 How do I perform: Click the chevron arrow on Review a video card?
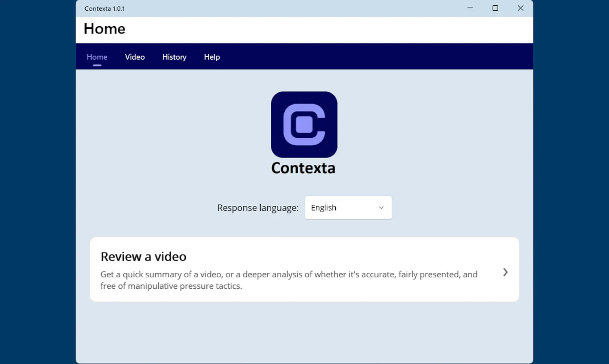pos(505,272)
